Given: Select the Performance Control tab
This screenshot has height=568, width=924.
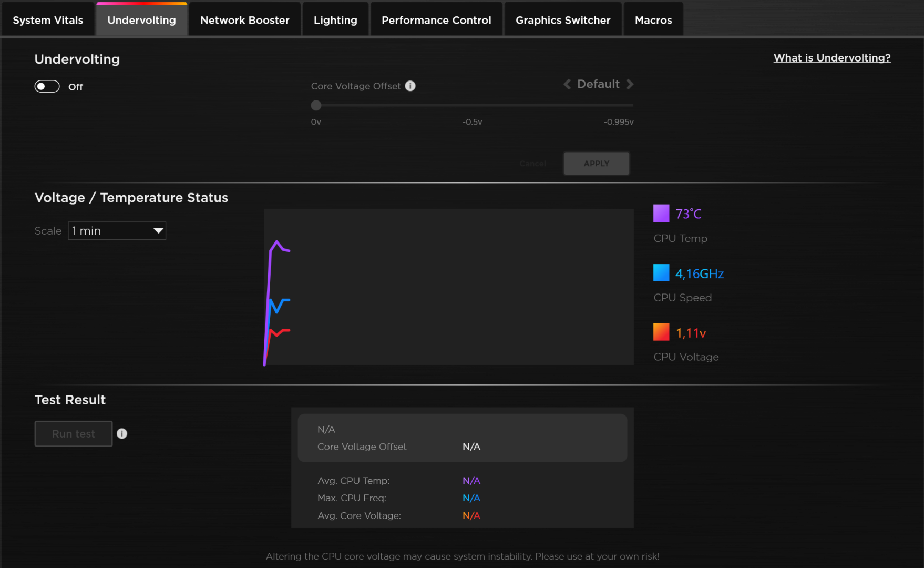Looking at the screenshot, I should (x=436, y=20).
